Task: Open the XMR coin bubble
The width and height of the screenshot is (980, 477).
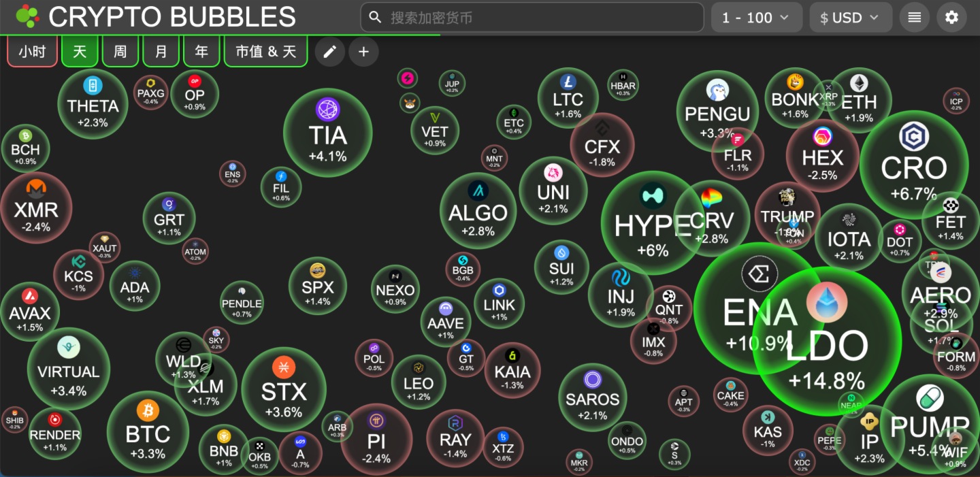Action: 36,208
